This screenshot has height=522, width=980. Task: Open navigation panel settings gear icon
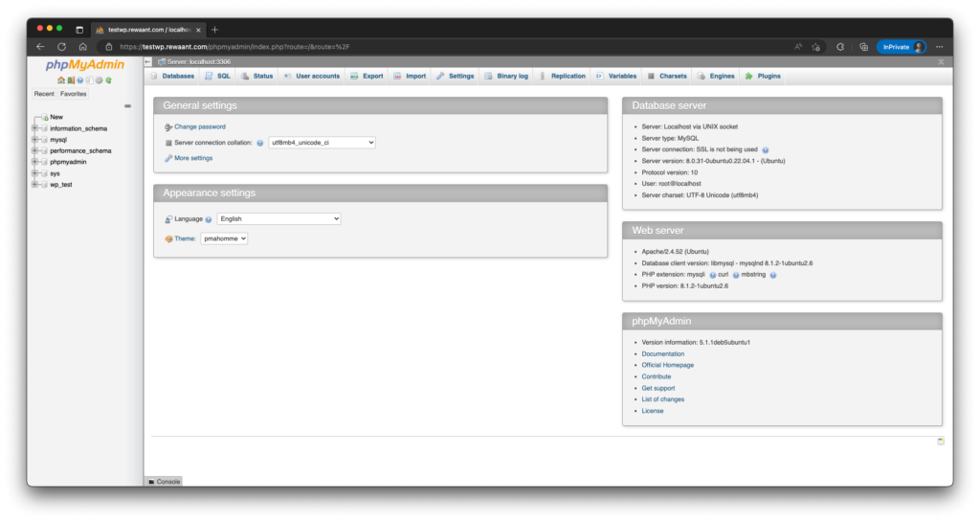pyautogui.click(x=99, y=80)
